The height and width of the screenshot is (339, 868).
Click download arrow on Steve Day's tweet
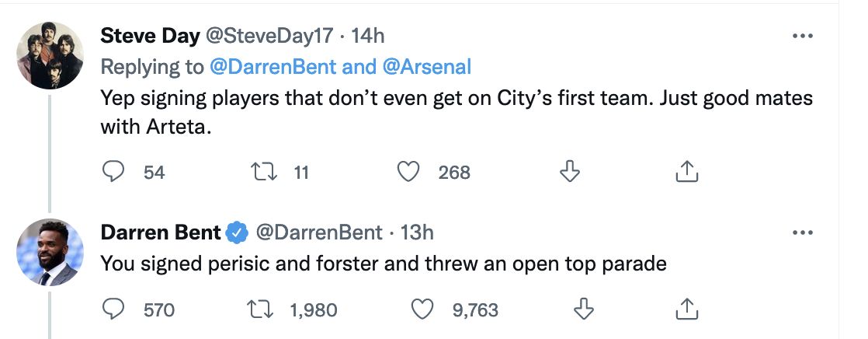569,171
